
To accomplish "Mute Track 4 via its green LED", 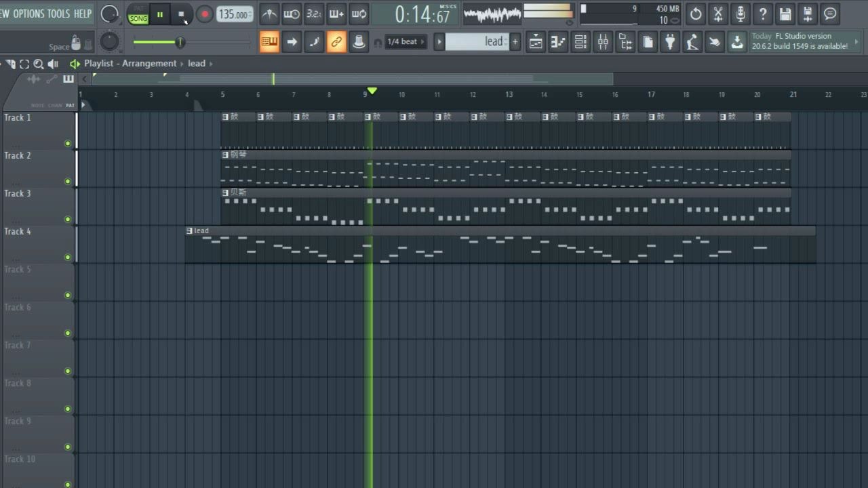I will point(68,258).
